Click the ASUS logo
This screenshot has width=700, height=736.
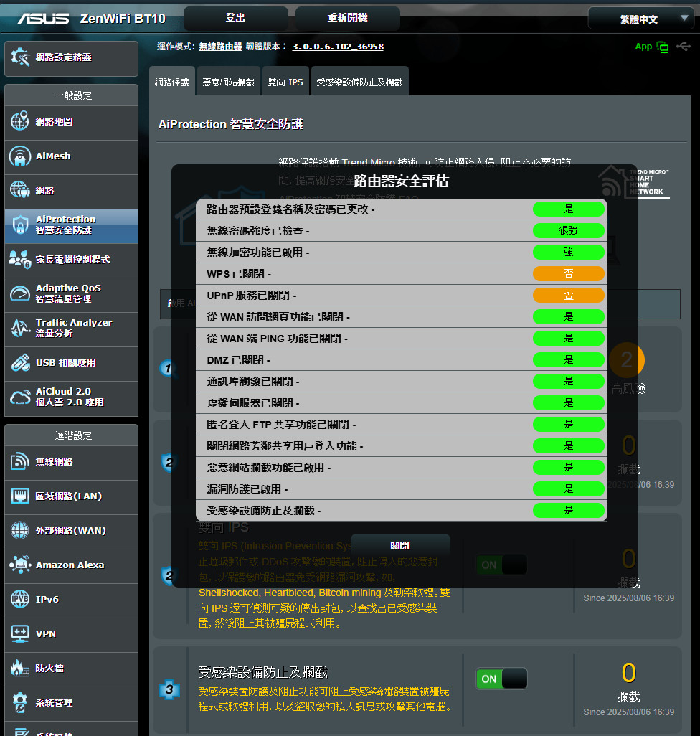(x=43, y=19)
